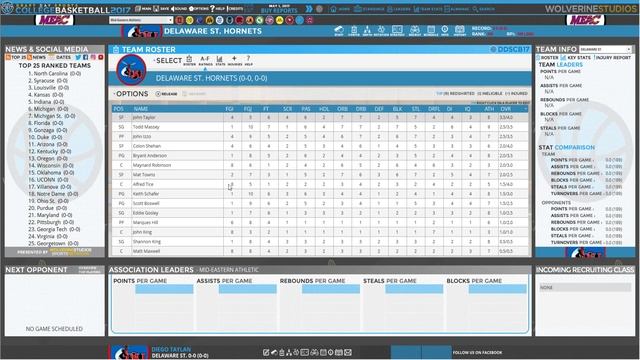Click the Release player option

(x=167, y=94)
